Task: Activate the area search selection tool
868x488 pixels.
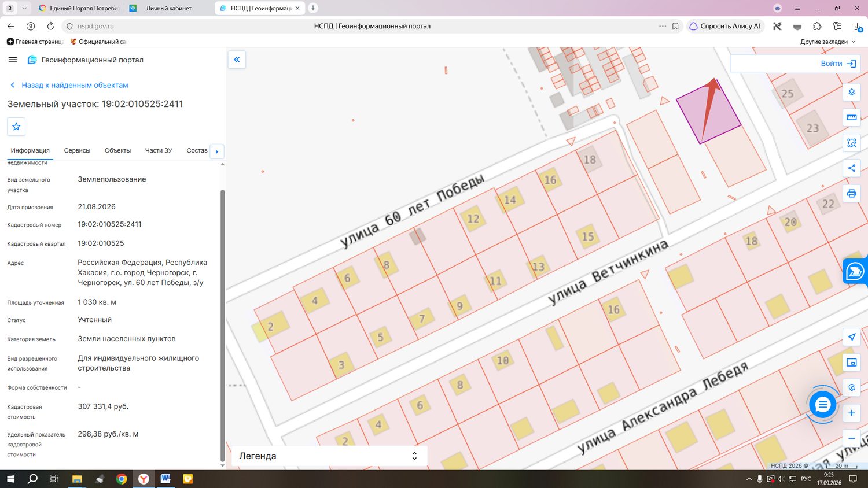Action: (x=851, y=143)
